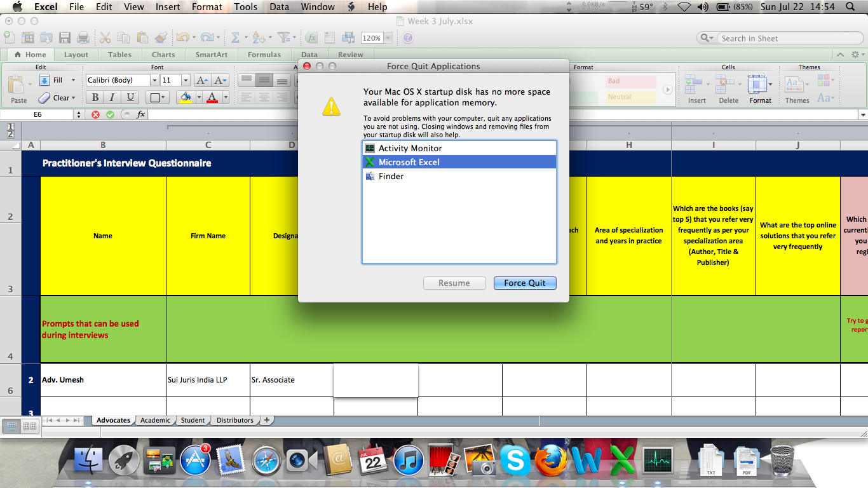868x488 pixels.
Task: Click the purple Help question mark icon
Action: click(x=408, y=37)
